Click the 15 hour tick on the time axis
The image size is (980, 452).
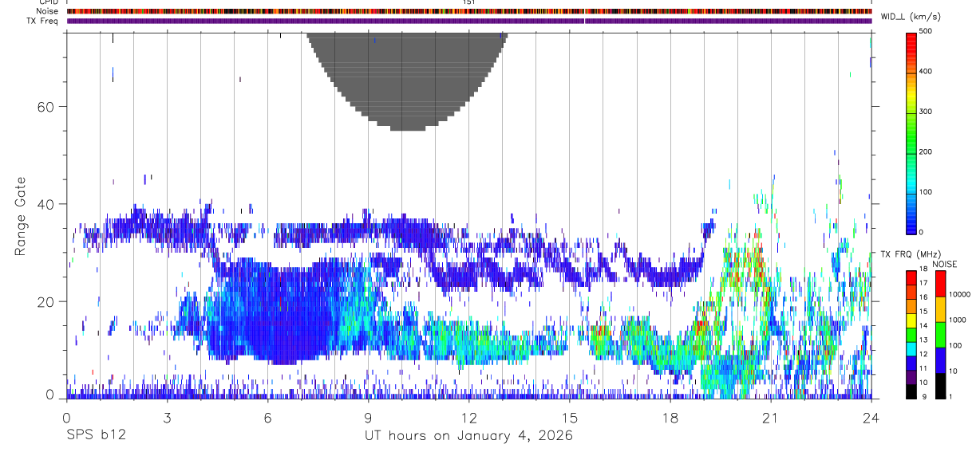click(x=570, y=418)
